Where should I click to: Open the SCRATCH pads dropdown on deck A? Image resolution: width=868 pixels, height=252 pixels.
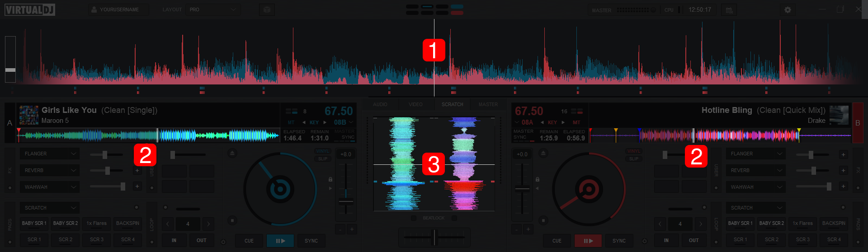tap(50, 208)
